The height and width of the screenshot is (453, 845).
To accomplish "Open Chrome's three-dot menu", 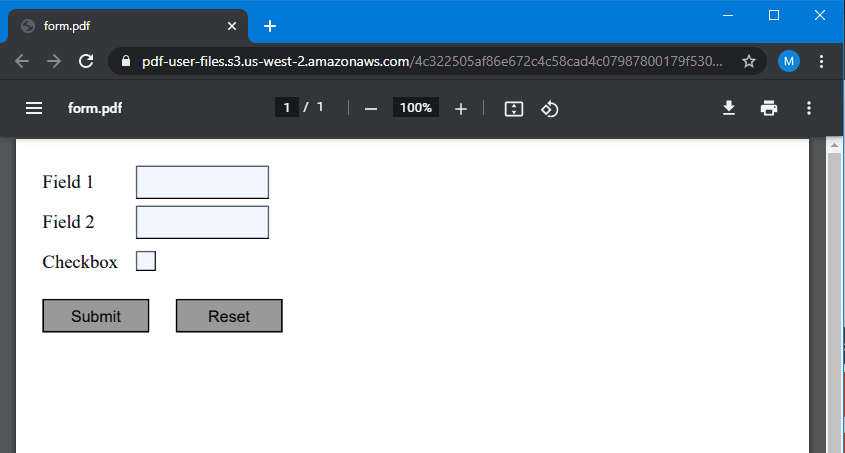I will (821, 61).
